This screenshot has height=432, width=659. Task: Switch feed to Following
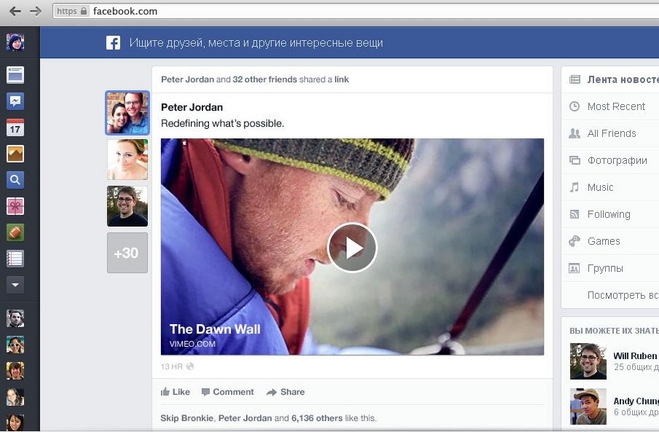[609, 214]
